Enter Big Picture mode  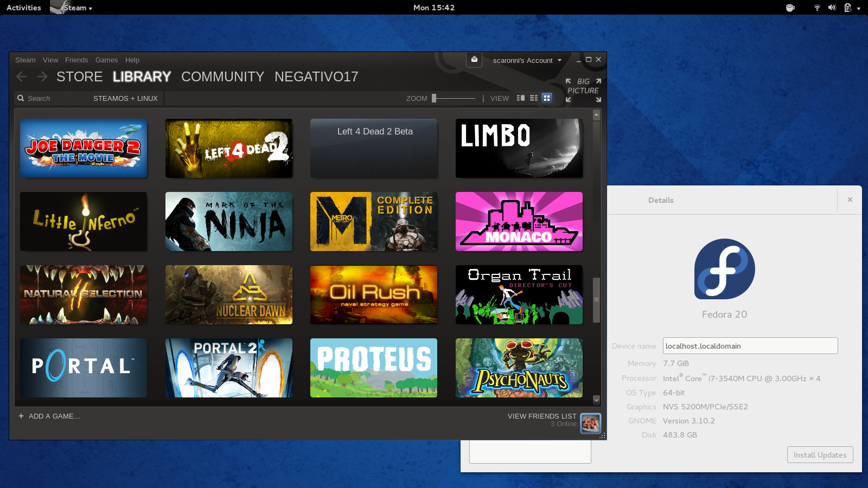click(x=583, y=86)
